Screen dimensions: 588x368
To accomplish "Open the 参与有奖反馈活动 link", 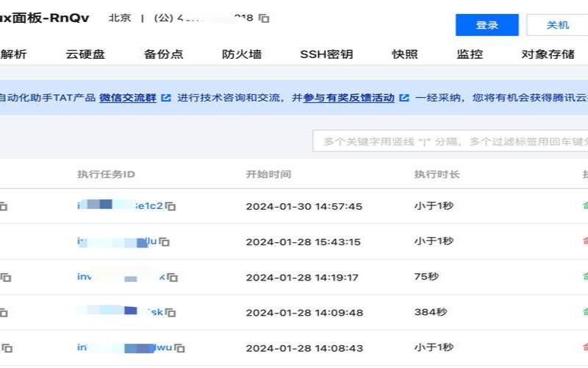I will click(348, 98).
